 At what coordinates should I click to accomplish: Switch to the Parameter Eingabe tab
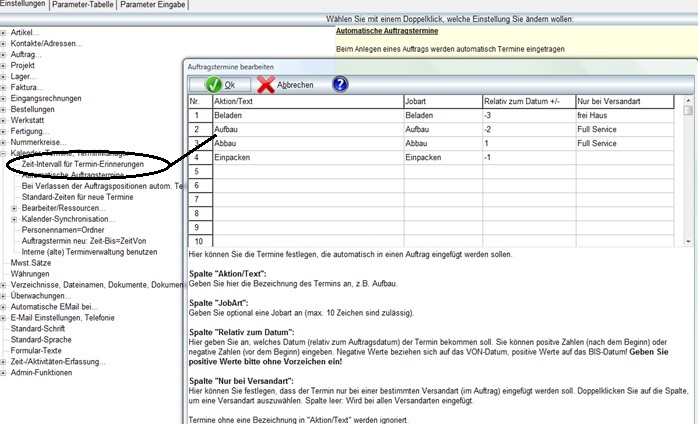152,4
